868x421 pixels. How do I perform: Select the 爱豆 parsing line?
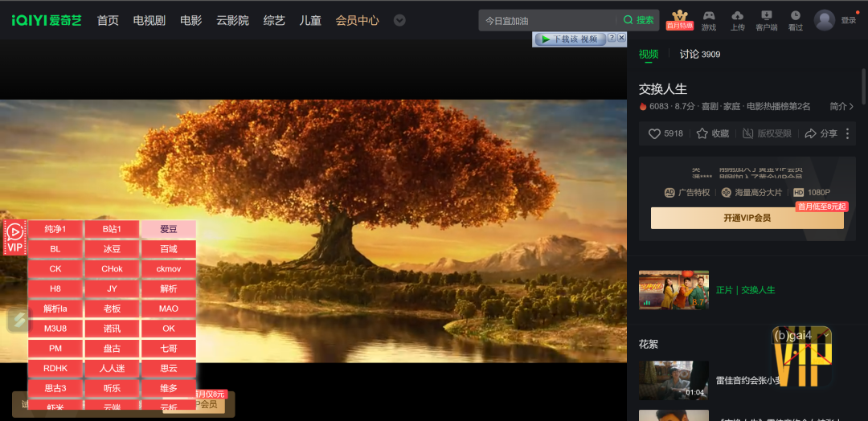coord(169,229)
